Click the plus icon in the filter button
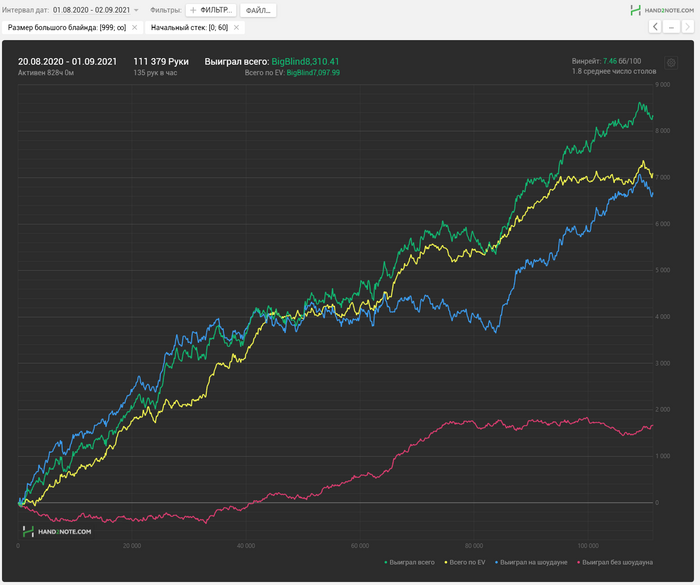This screenshot has height=585, width=700. click(x=193, y=10)
